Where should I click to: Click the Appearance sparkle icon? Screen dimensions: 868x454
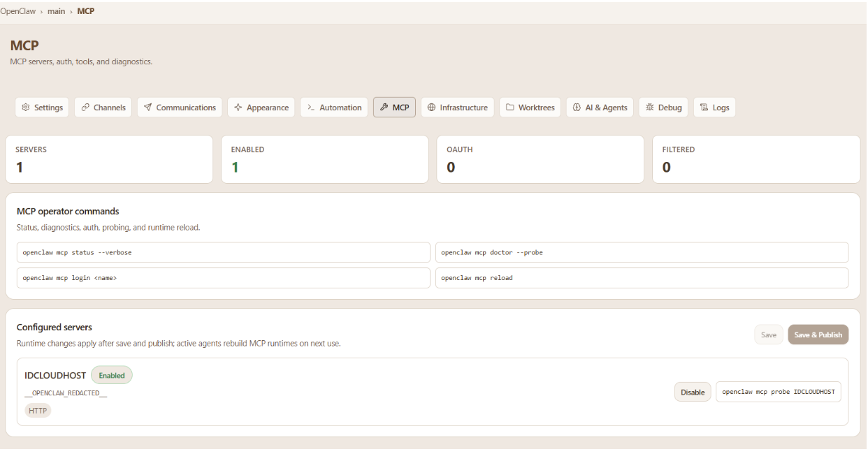tap(238, 108)
